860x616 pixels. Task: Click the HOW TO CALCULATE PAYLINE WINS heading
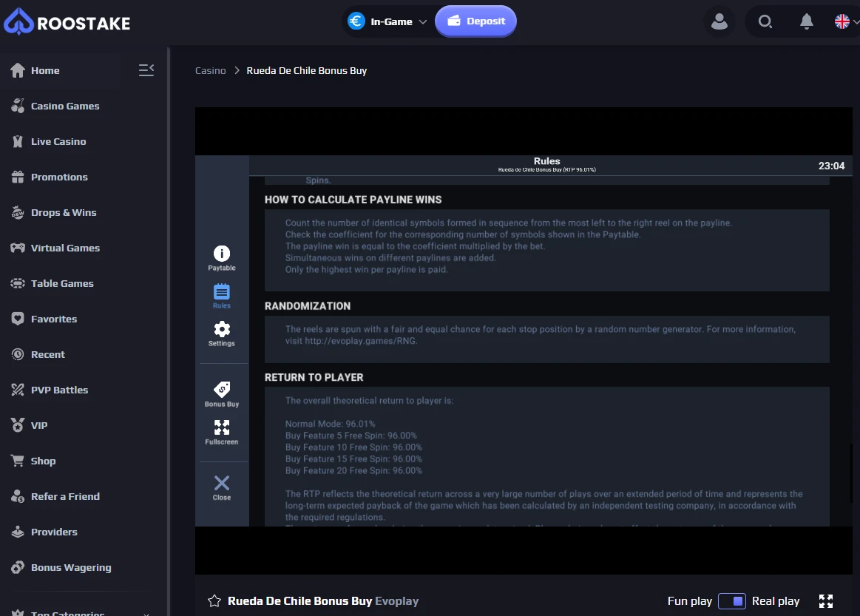(353, 200)
